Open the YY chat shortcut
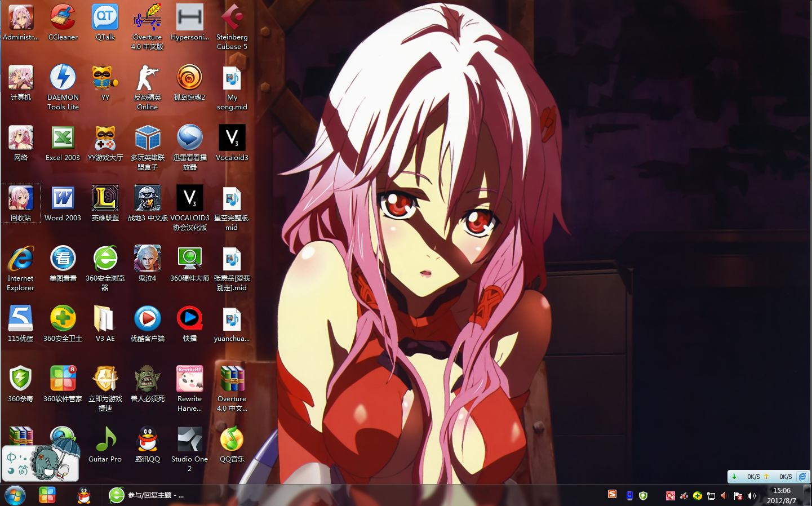Viewport: 812px width, 506px height. click(105, 83)
